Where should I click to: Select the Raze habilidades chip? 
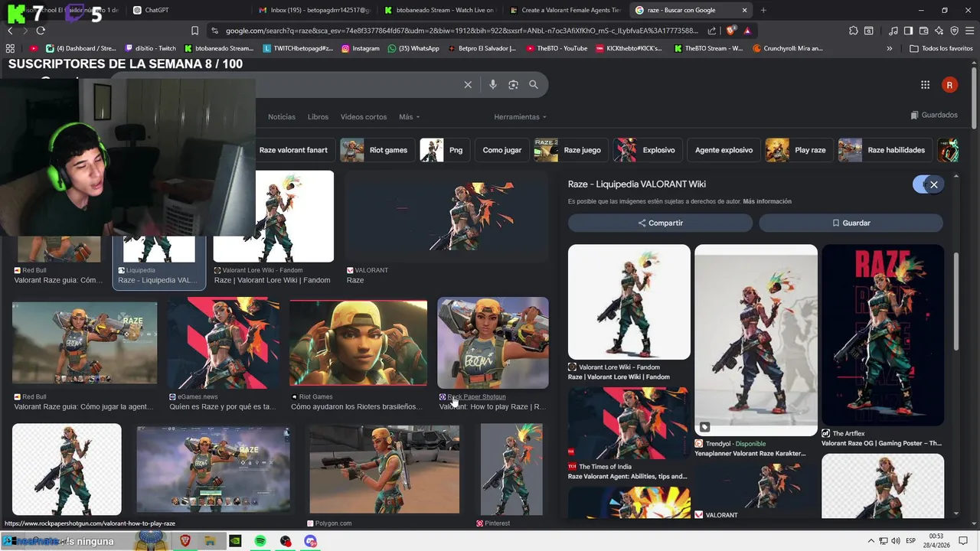pyautogui.click(x=885, y=150)
